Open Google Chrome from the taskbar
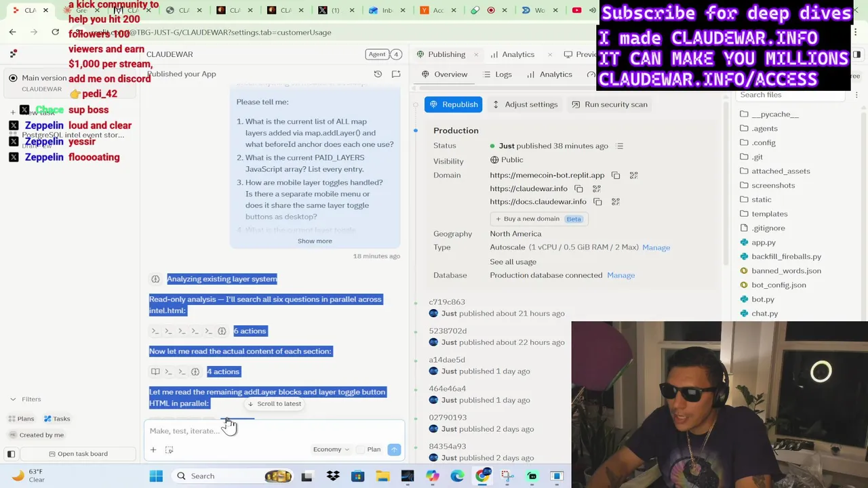This screenshot has height=488, width=868. click(x=482, y=476)
